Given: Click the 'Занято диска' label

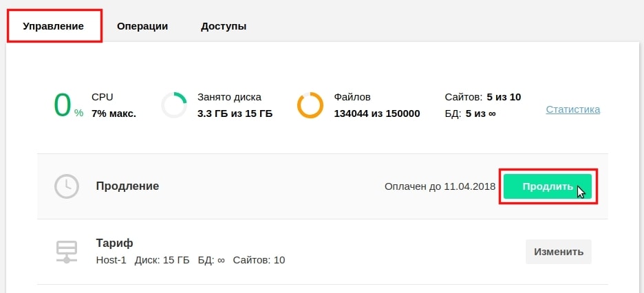Looking at the screenshot, I should click(229, 97).
